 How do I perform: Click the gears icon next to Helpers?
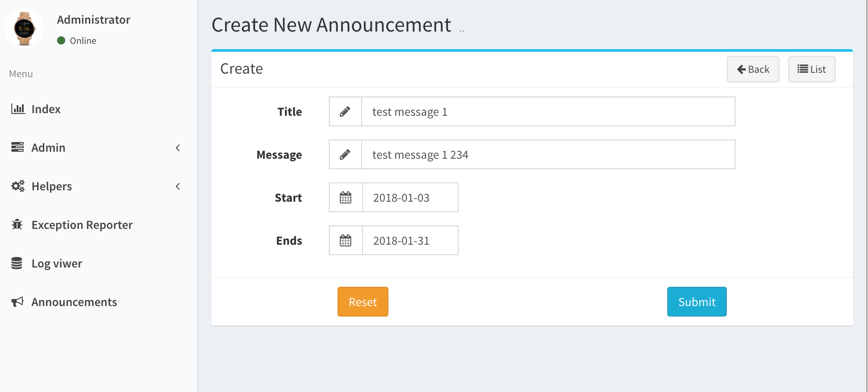(x=18, y=186)
